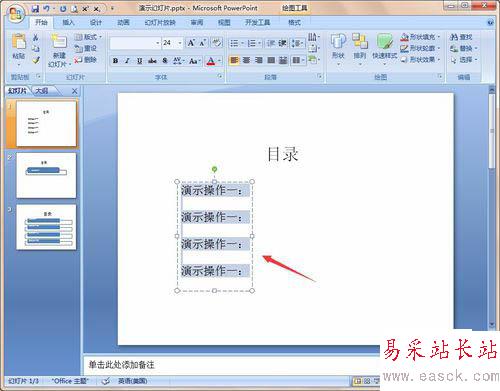Redo the action in quick access toolbar
The height and width of the screenshot is (391, 500).
(63, 9)
